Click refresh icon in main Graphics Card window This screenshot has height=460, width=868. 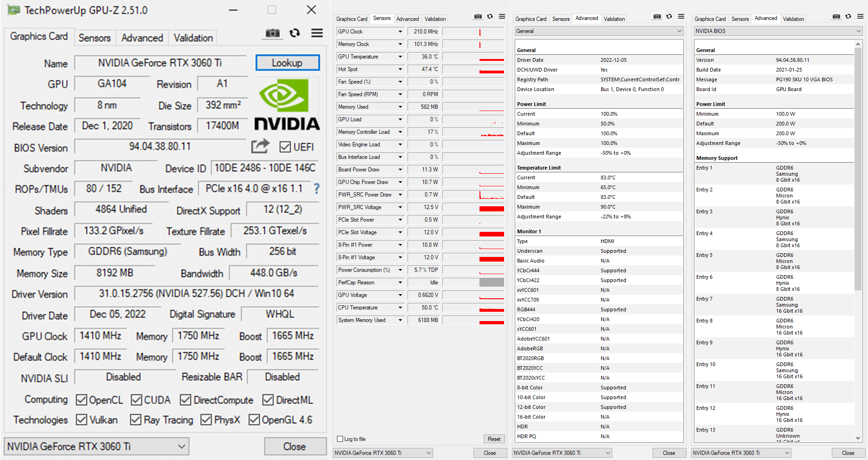[x=295, y=33]
